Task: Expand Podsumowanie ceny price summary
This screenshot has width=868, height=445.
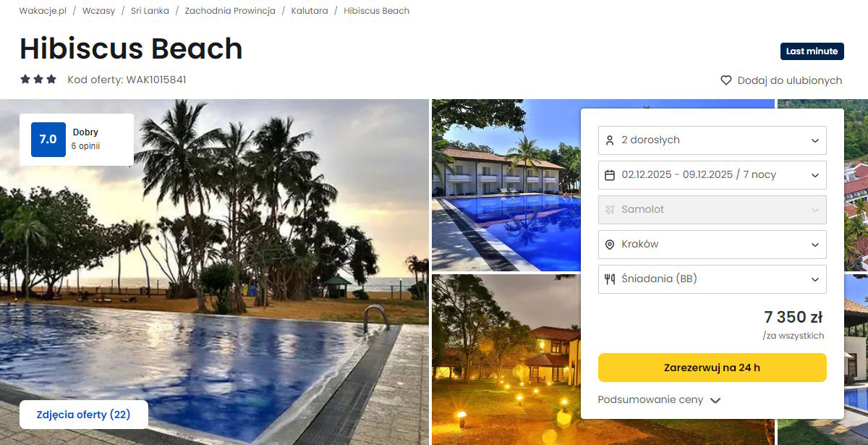Action: coord(659,399)
